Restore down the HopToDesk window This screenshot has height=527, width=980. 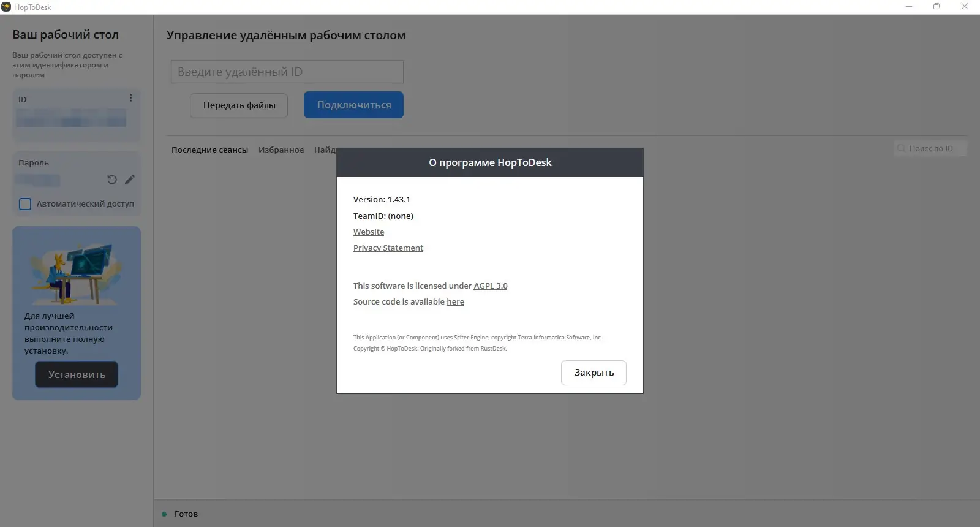937,7
